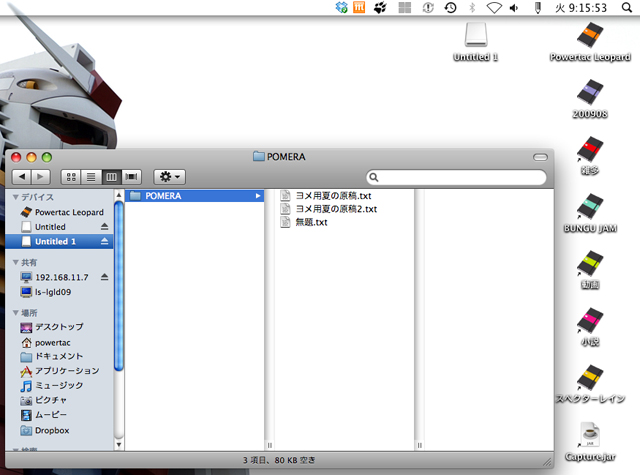Select the POMERA folder in the column

point(194,196)
